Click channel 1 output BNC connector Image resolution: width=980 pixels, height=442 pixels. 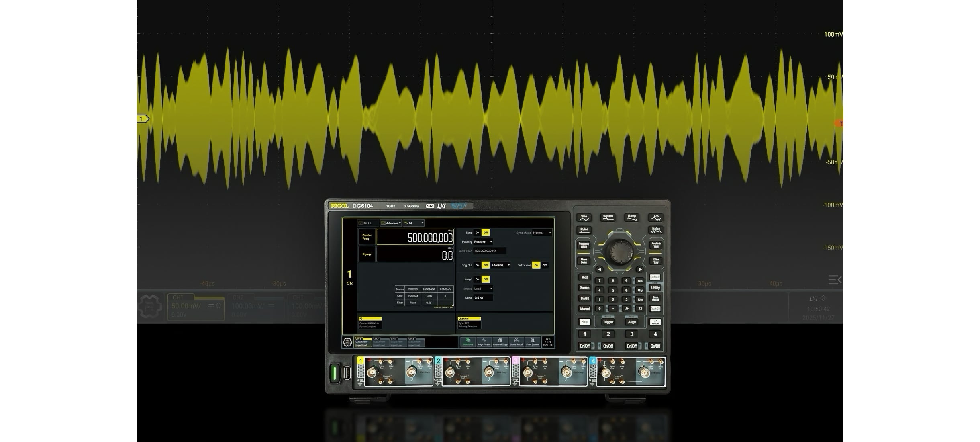click(372, 372)
